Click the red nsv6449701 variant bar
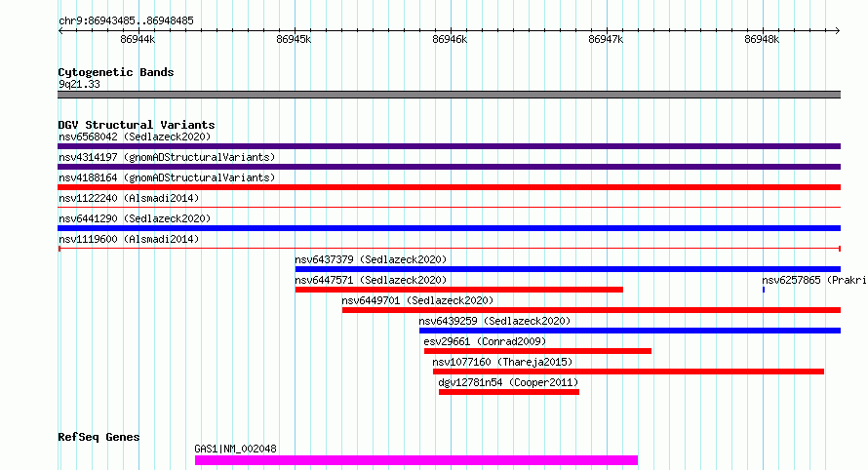Viewport: 868px width, 470px height. (x=591, y=310)
